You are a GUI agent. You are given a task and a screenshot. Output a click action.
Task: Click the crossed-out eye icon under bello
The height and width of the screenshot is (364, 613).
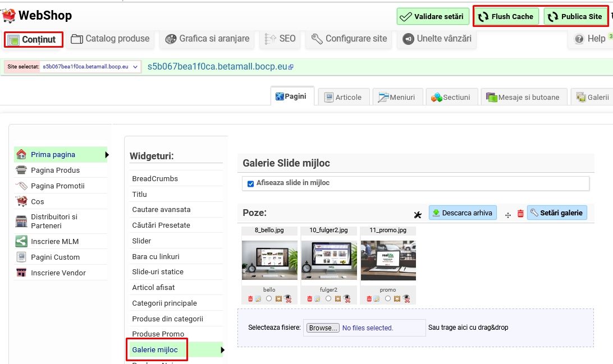[286, 299]
